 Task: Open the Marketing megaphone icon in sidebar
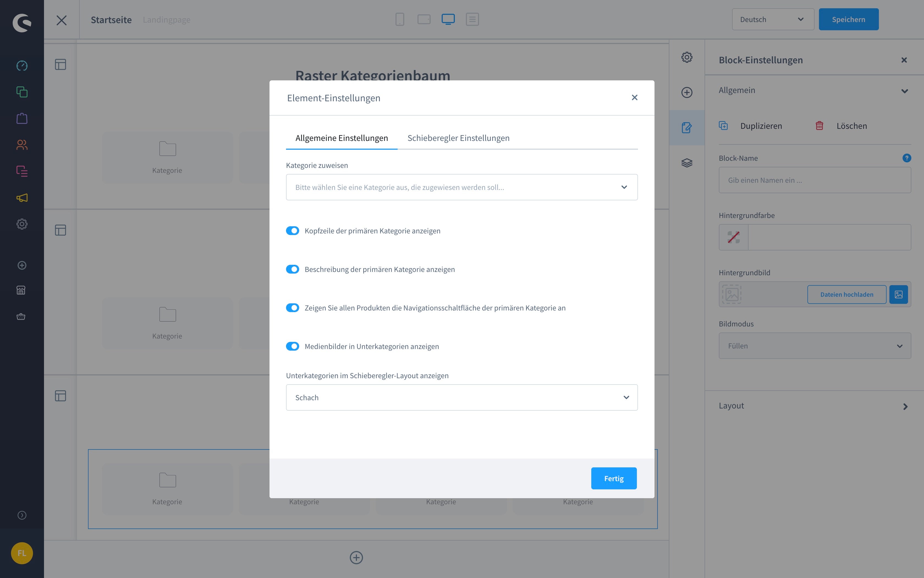click(22, 198)
